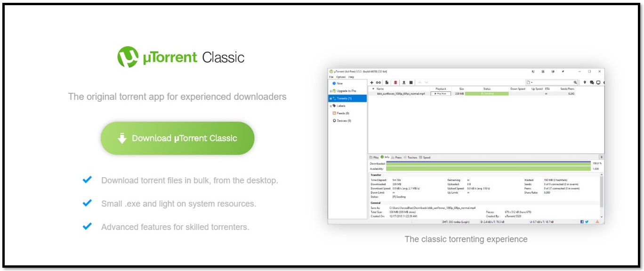Screen dimensions: 644x271
Task: Open the Help menu in µTorrent
Action: click(351, 77)
